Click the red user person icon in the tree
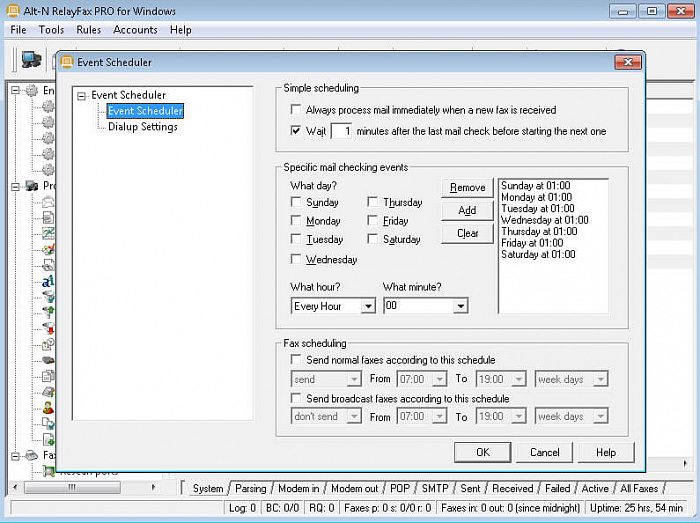Screen dimensions: 700x523 coord(48,407)
